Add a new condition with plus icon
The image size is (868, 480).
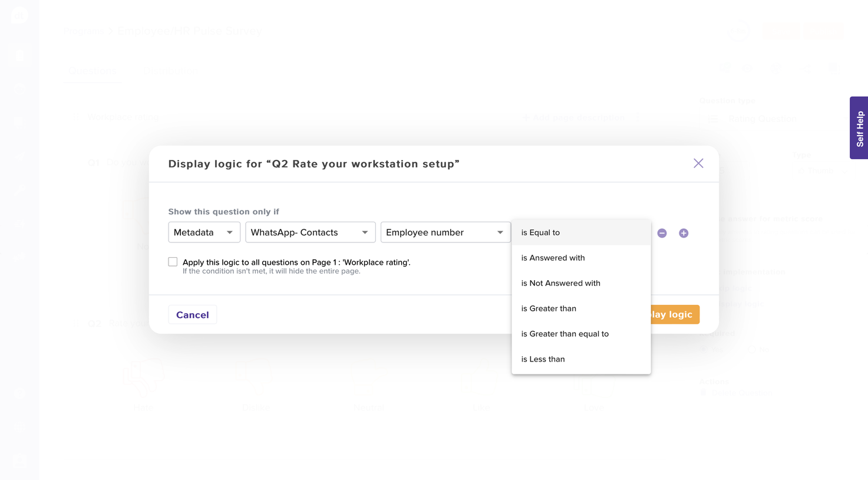[684, 233]
